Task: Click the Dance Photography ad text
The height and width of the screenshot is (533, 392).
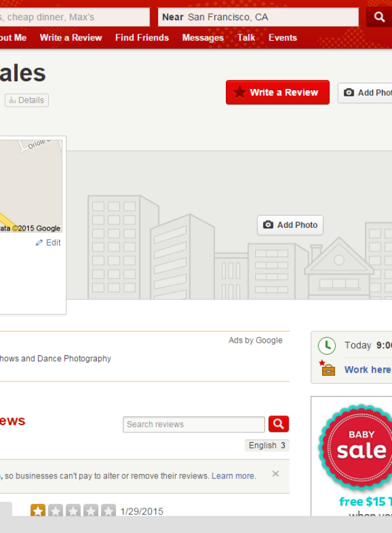Action: [55, 359]
